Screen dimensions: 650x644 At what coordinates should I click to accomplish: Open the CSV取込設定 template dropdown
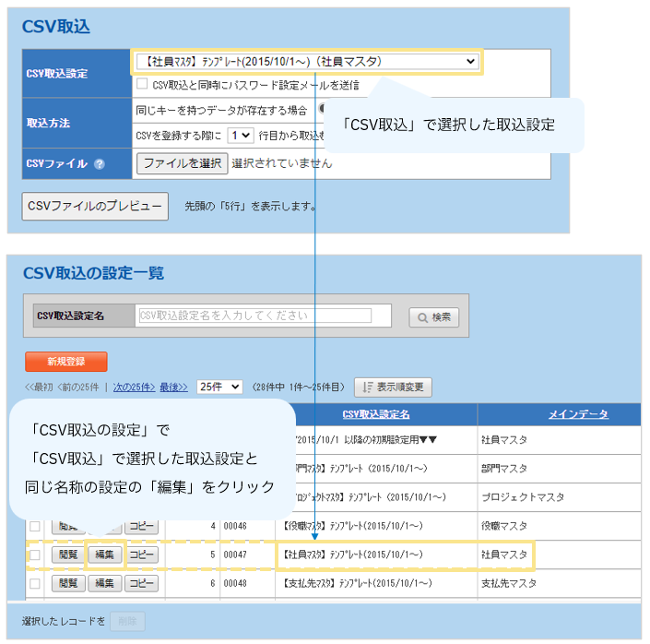307,62
